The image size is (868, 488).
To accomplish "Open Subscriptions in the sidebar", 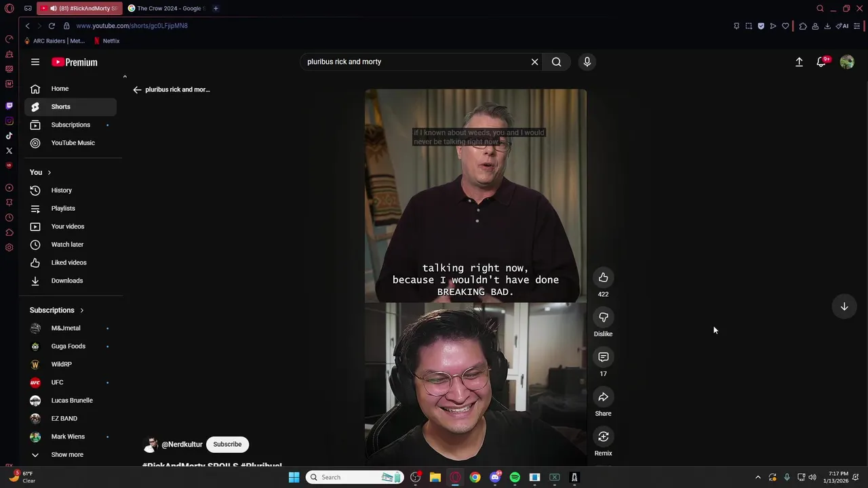I will pos(71,125).
